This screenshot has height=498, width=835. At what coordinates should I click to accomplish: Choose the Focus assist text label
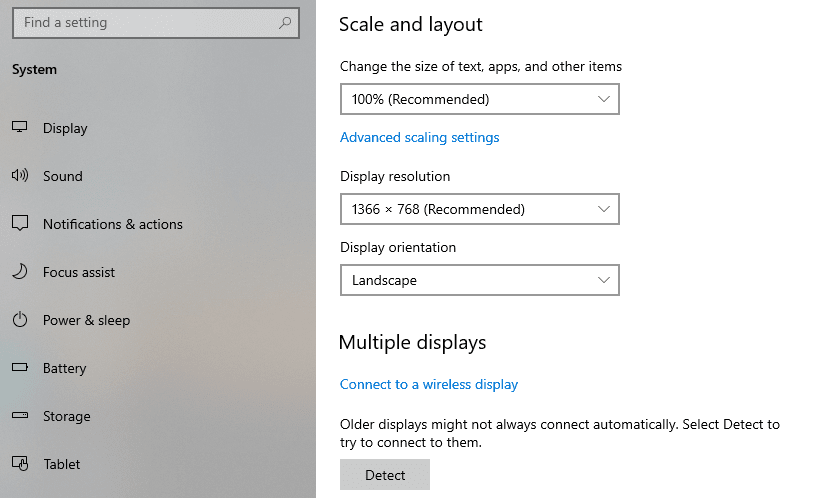[x=79, y=272]
